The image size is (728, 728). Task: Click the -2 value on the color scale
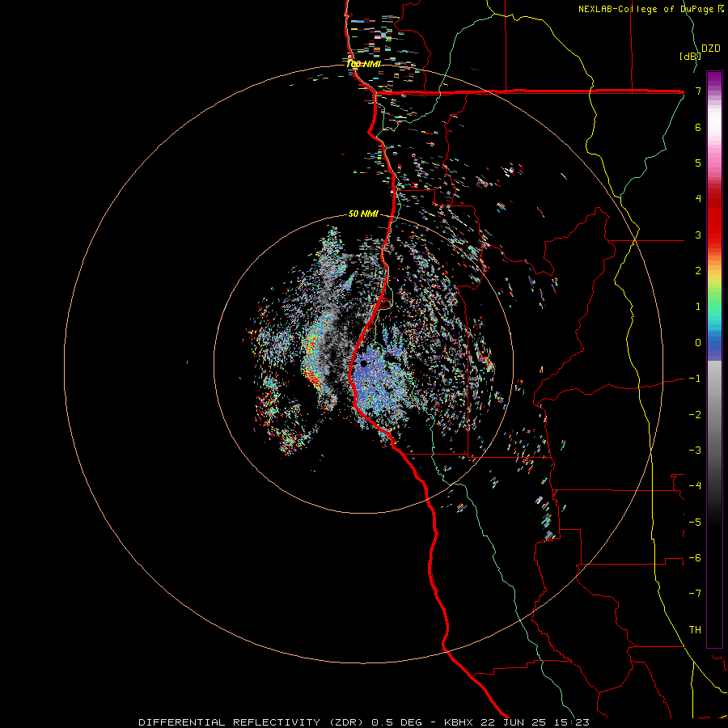pos(695,415)
